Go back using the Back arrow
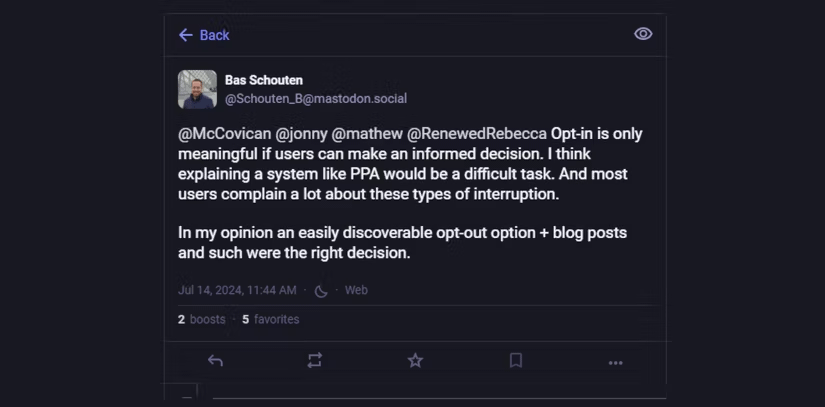This screenshot has height=407, width=825. point(204,35)
